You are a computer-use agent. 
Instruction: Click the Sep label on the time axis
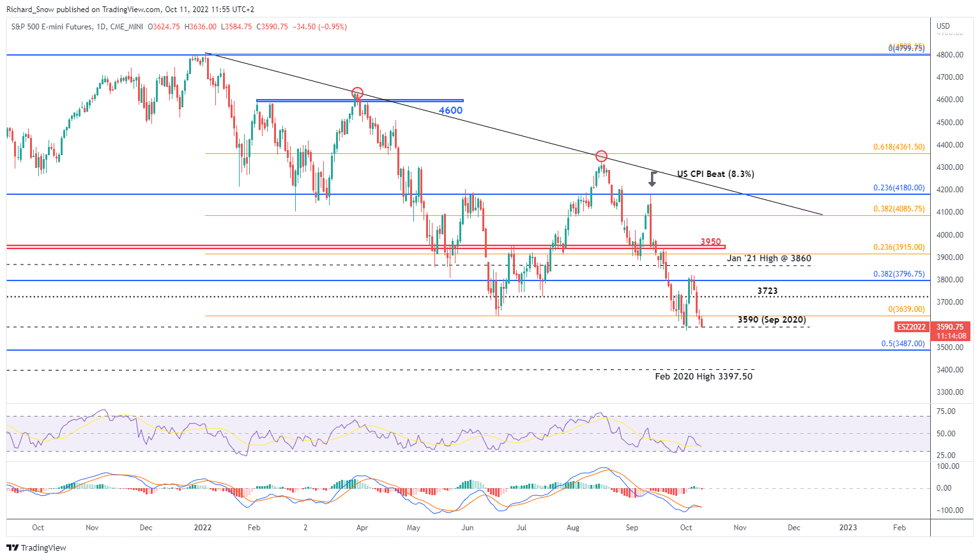tap(632, 528)
